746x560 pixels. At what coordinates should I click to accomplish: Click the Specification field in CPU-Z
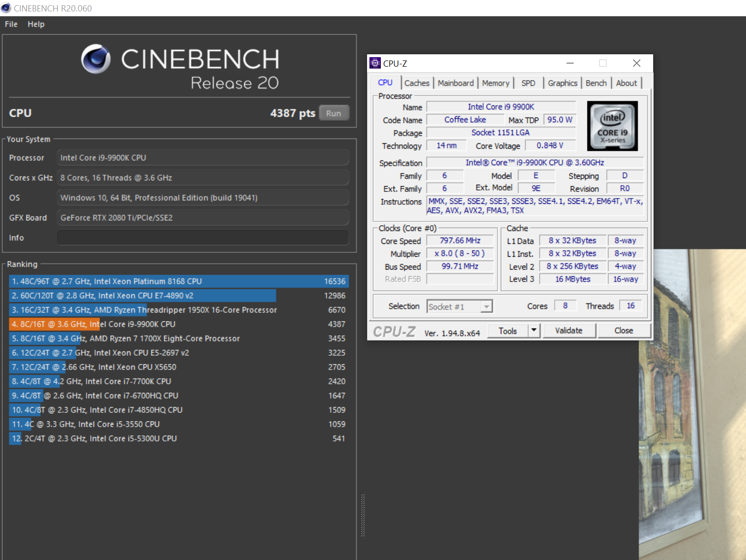(535, 163)
